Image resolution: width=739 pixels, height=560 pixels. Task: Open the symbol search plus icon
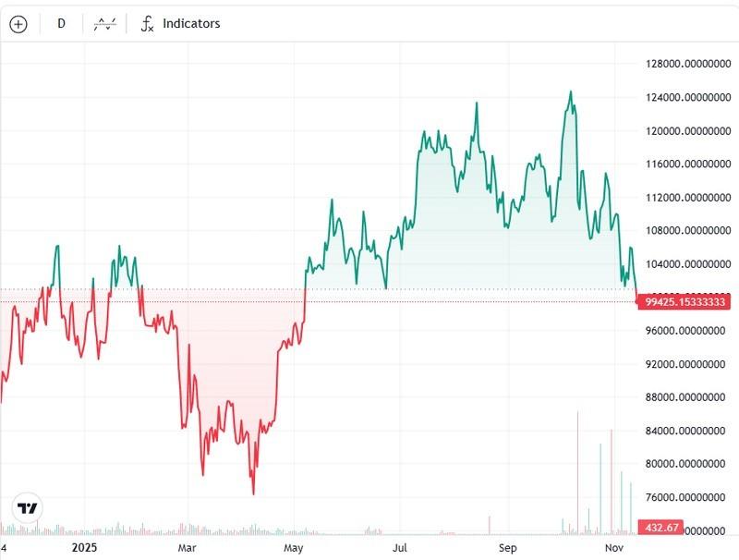(17, 22)
